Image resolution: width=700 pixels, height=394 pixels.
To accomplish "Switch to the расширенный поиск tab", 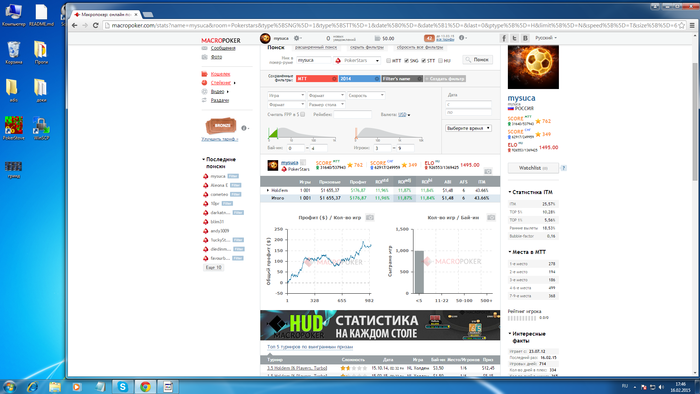I will [x=316, y=47].
